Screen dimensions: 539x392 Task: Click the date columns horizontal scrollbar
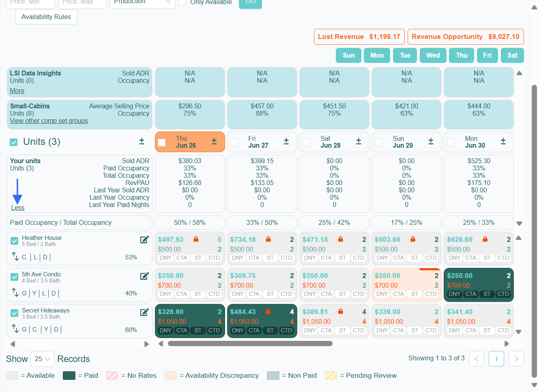250,344
